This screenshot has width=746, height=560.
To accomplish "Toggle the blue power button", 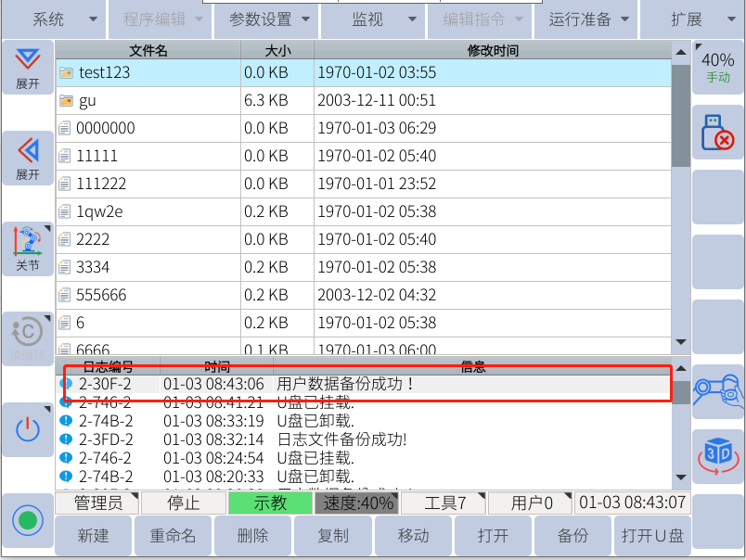I will (28, 428).
